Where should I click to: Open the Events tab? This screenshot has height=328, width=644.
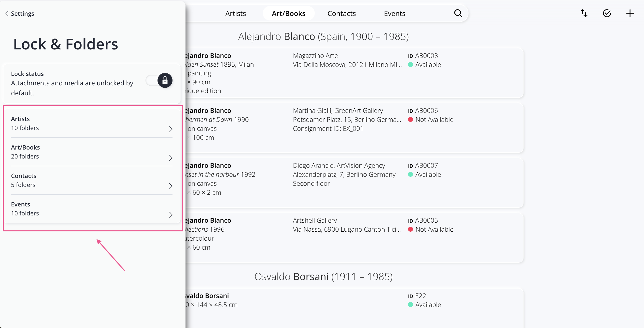click(394, 13)
